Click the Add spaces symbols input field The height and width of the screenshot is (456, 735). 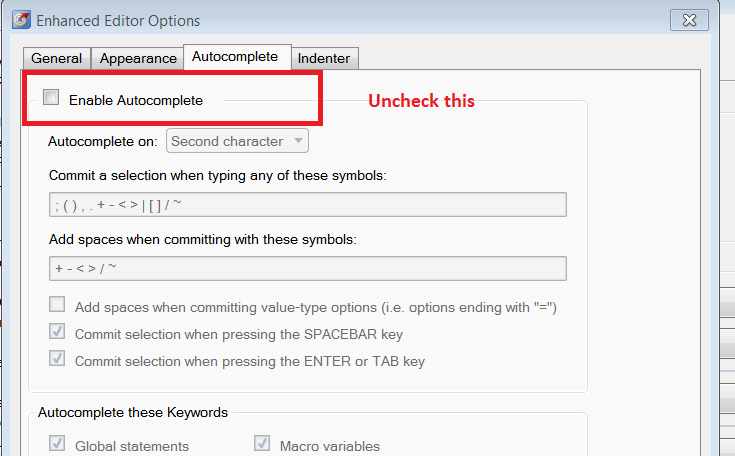307,269
